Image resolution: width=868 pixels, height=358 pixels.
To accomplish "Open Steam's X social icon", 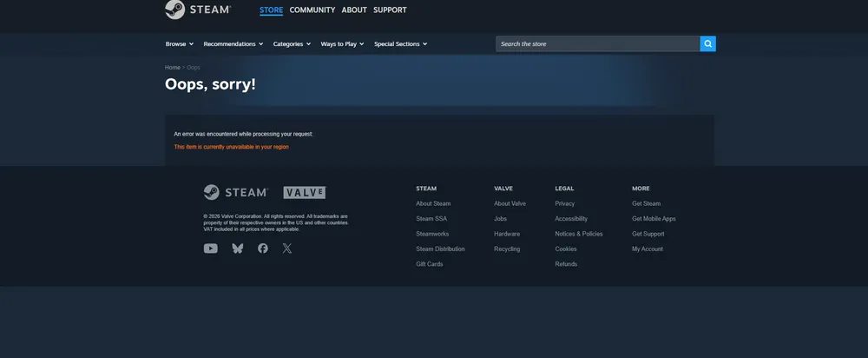I will point(286,249).
